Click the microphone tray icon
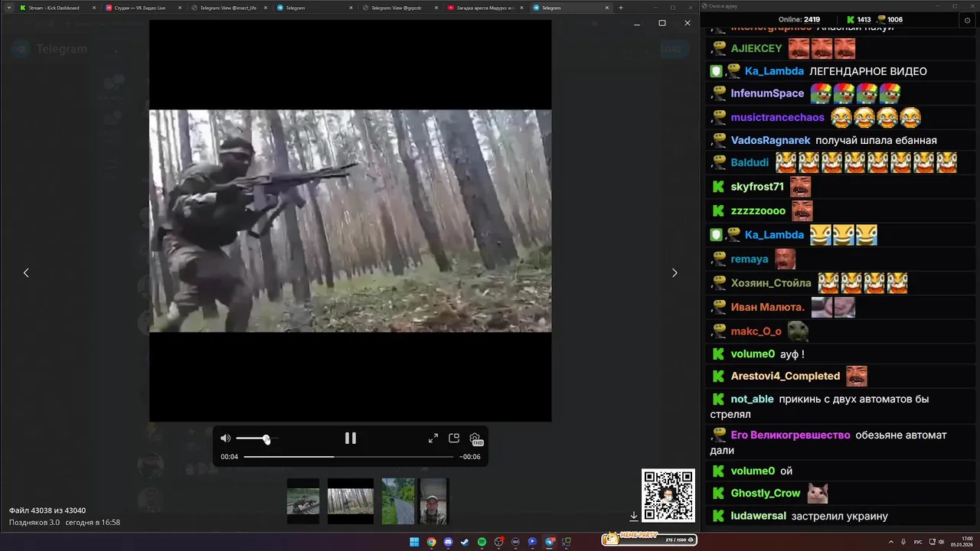 coord(904,542)
